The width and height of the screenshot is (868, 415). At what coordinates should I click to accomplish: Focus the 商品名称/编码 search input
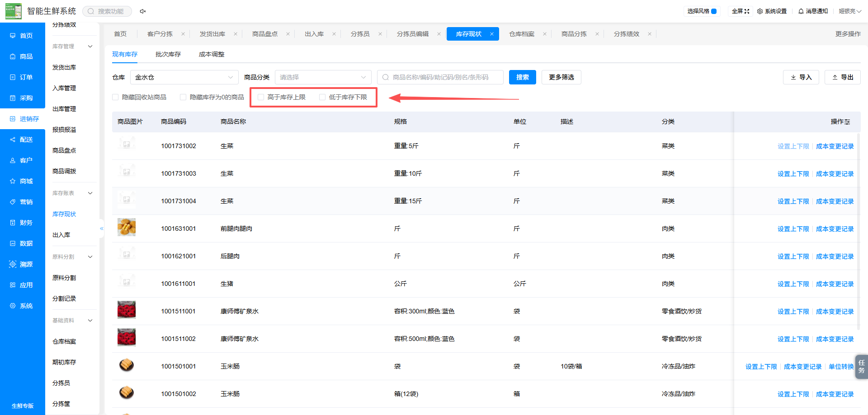click(x=440, y=77)
